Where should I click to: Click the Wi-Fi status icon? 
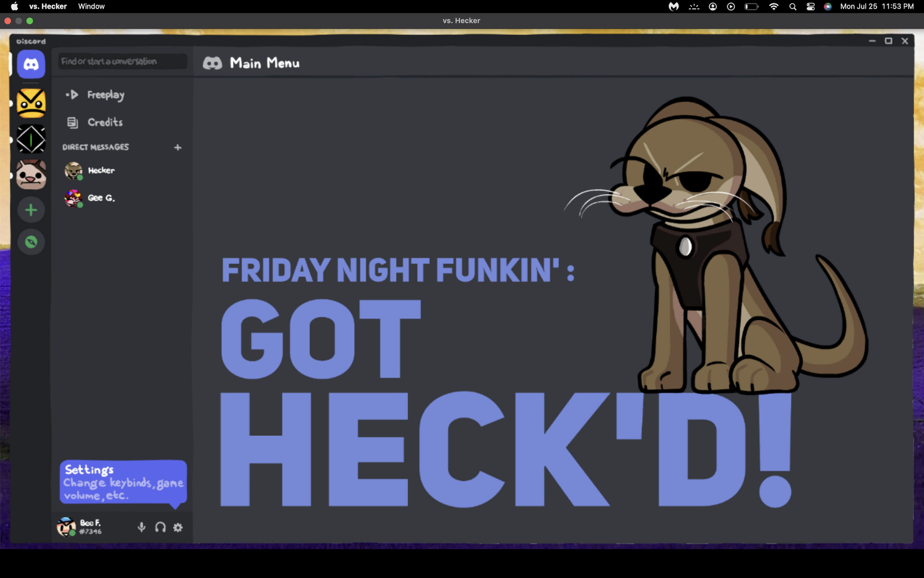pos(773,7)
